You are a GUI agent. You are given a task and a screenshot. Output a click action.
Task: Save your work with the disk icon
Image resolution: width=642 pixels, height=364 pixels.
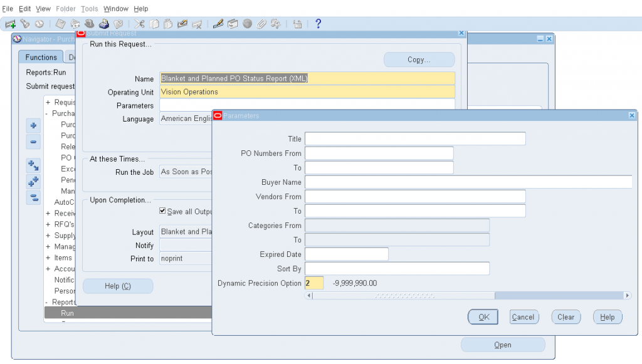point(60,23)
